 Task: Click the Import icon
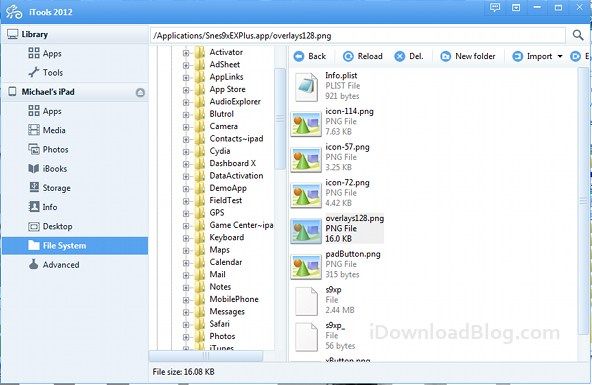pos(517,56)
